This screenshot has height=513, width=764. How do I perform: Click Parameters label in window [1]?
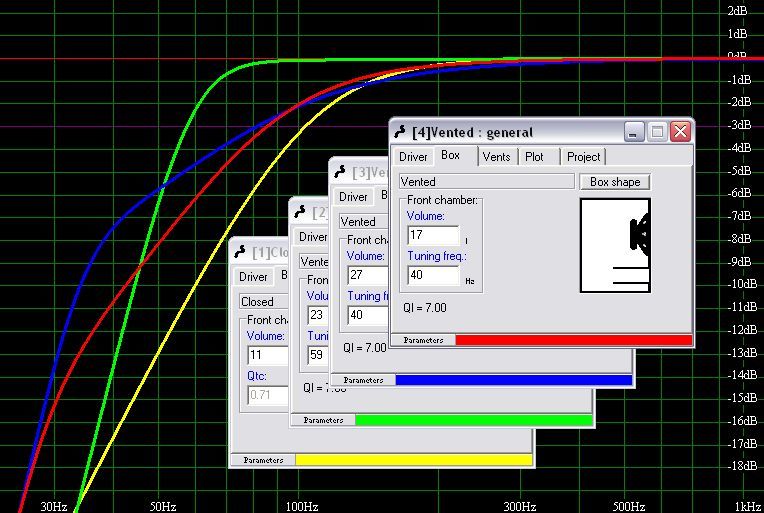pyautogui.click(x=263, y=460)
